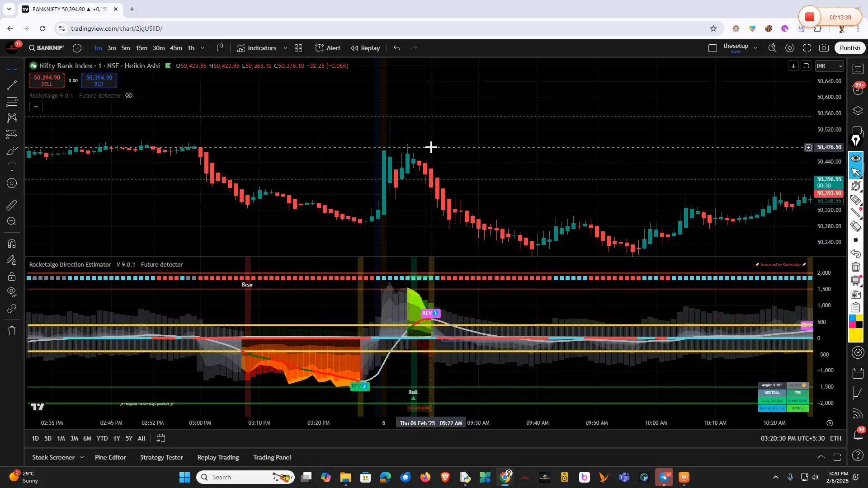Open chart settings with the gear icon
Viewport: 868px width, 488px height.
click(790, 48)
